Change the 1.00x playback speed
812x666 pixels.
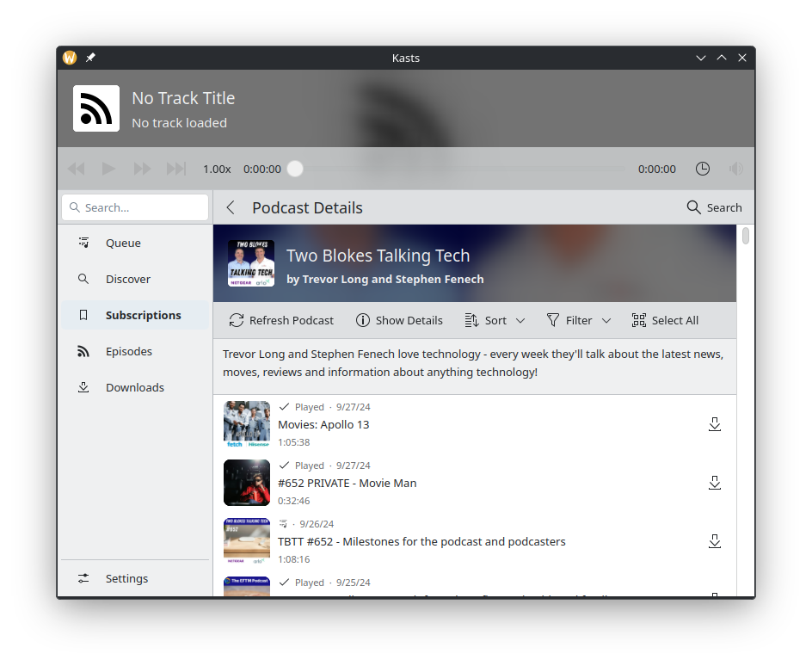click(x=217, y=170)
